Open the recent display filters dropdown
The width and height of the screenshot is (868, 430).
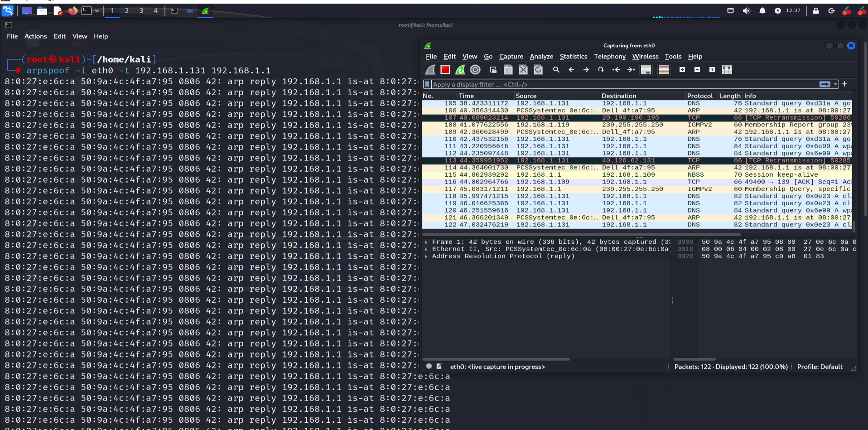(x=835, y=84)
